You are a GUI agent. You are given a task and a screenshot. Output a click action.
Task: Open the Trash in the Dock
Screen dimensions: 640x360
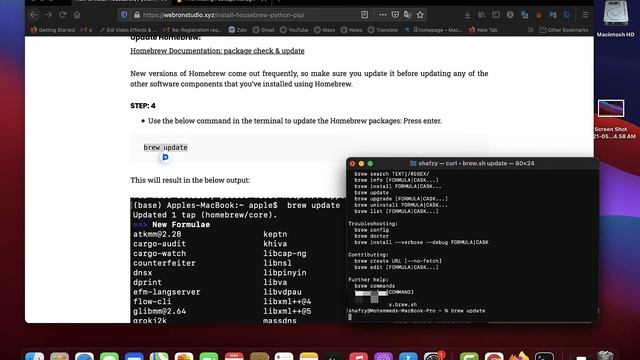coord(606,356)
